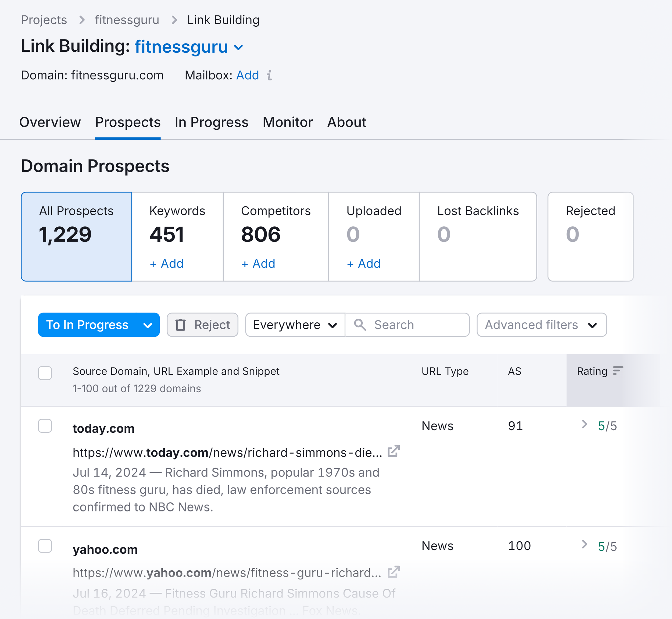Click the today.com 5/5 rating
Screen dimensions: 672x619
point(607,426)
